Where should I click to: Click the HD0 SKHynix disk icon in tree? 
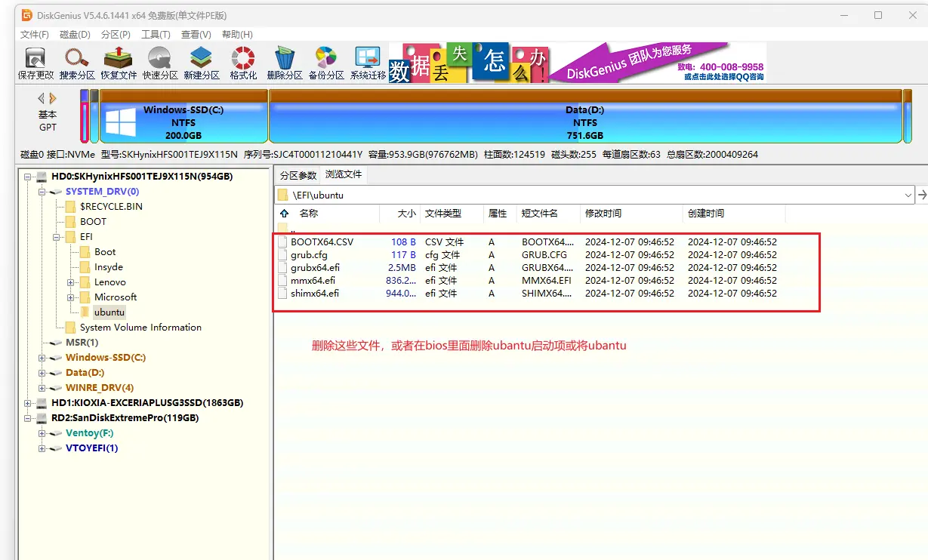point(42,177)
